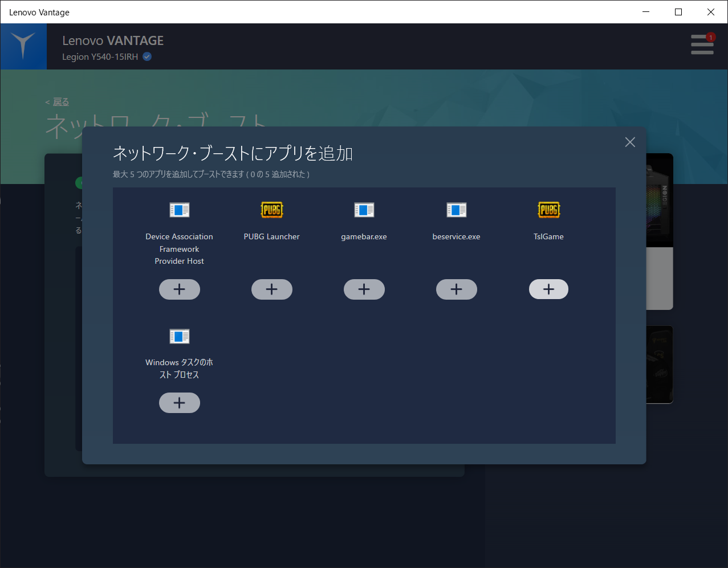Click the Legion logo in header

coord(23,46)
